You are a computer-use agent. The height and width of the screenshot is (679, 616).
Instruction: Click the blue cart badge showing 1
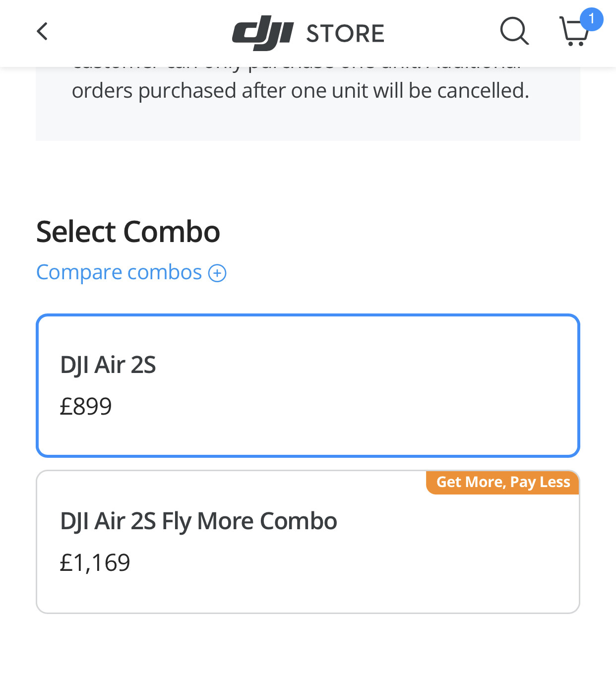pyautogui.click(x=591, y=19)
